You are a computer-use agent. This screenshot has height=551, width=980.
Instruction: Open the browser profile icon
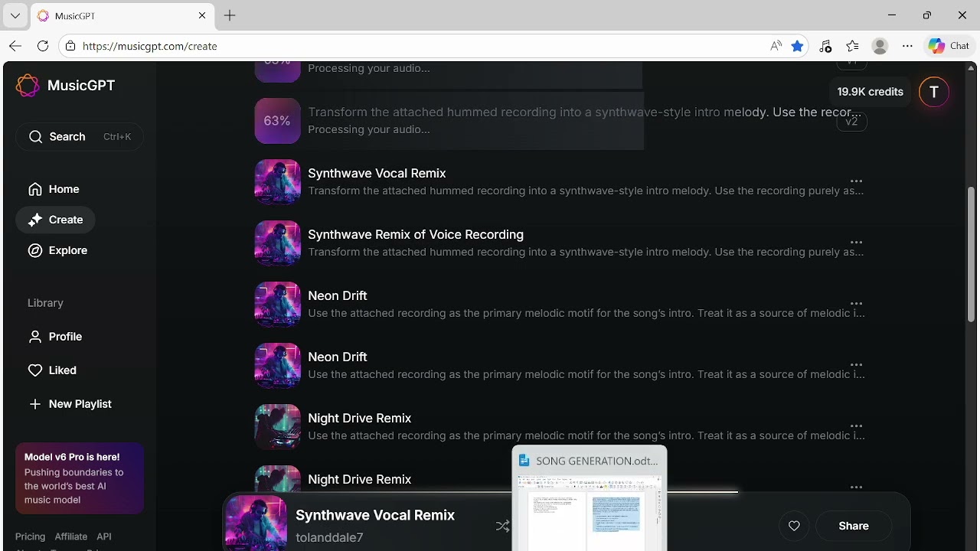[880, 46]
